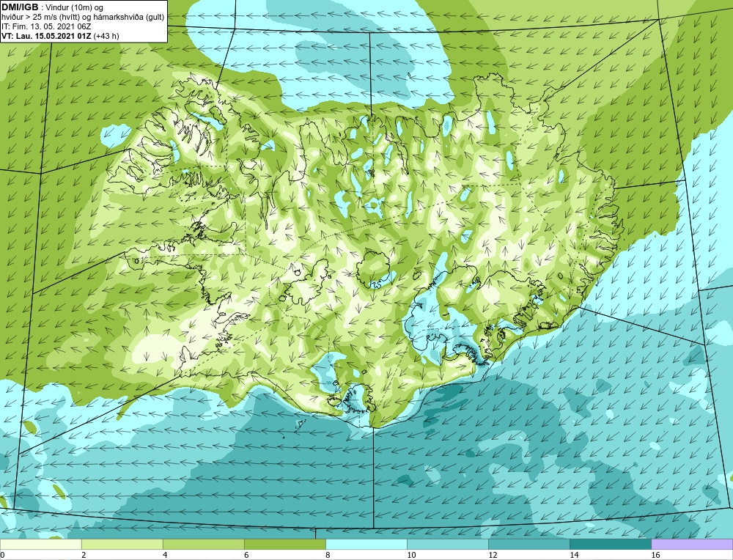Screen dimensions: 733x560
Task: Click the 8–10 m/s pale cyan legend swatch
Action: 366,544
